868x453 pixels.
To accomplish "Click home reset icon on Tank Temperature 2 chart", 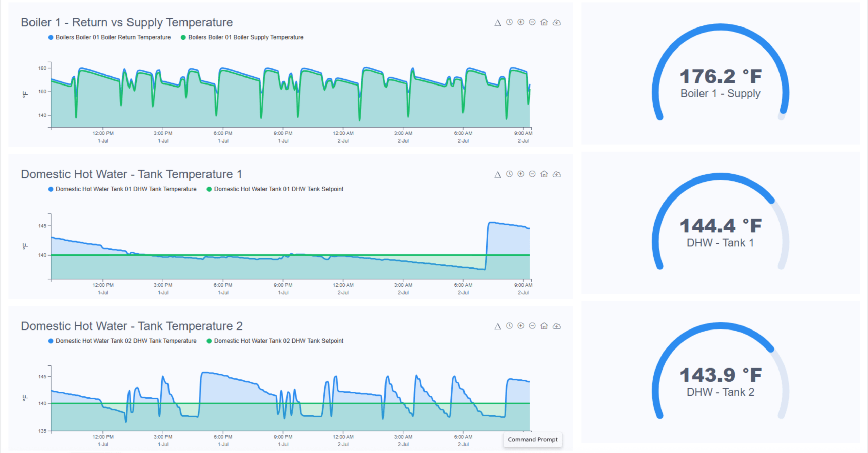I will point(544,326).
